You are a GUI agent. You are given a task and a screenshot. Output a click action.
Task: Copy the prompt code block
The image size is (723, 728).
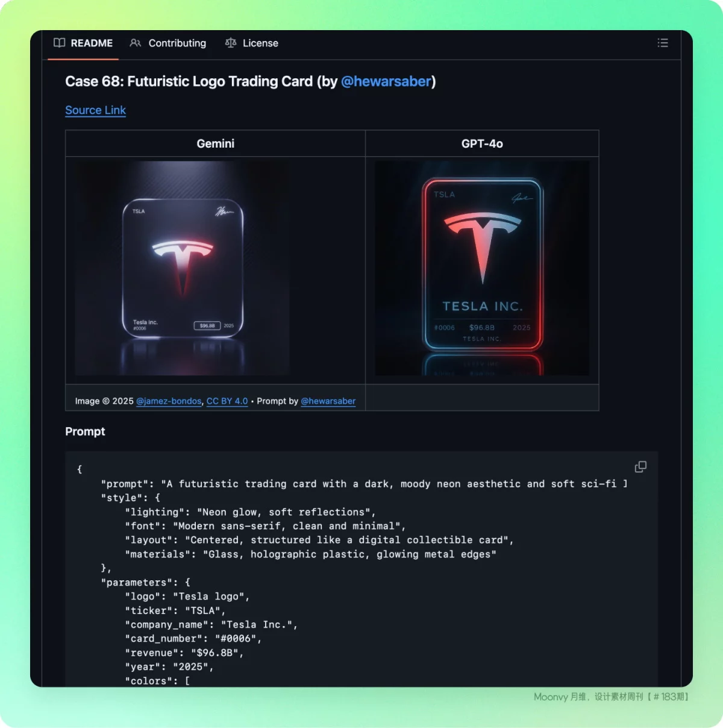click(640, 467)
